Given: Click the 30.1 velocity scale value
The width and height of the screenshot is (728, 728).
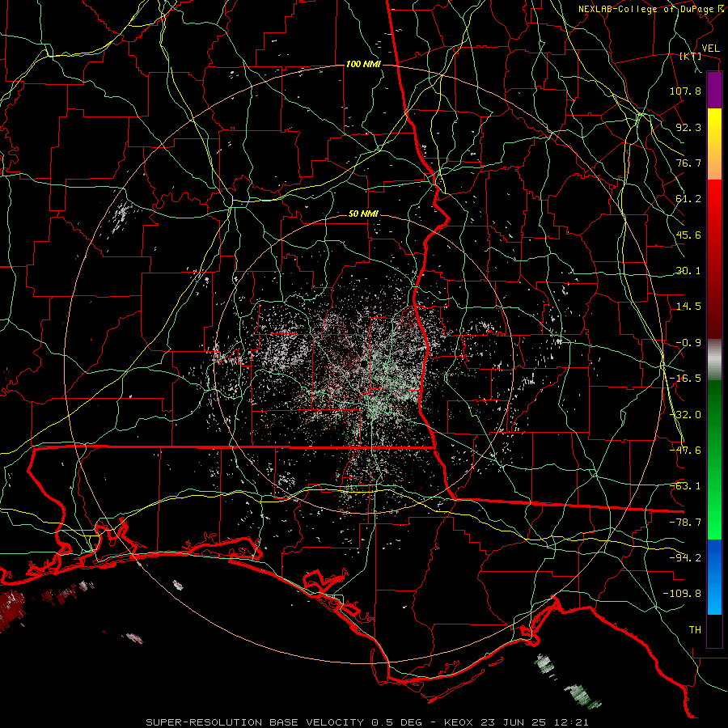Looking at the screenshot, I should coord(688,271).
